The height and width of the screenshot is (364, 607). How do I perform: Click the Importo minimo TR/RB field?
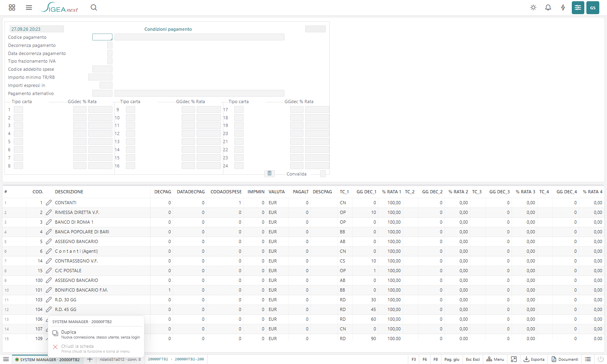pyautogui.click(x=100, y=77)
